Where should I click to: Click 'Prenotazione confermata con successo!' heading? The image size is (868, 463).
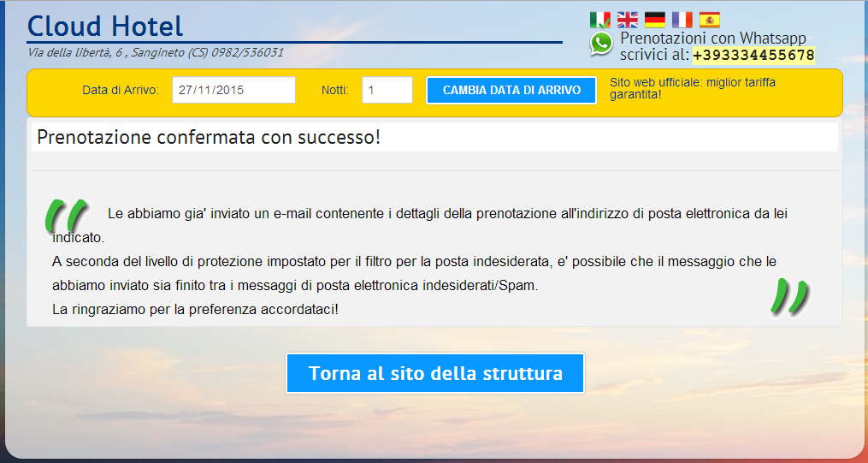click(x=209, y=137)
